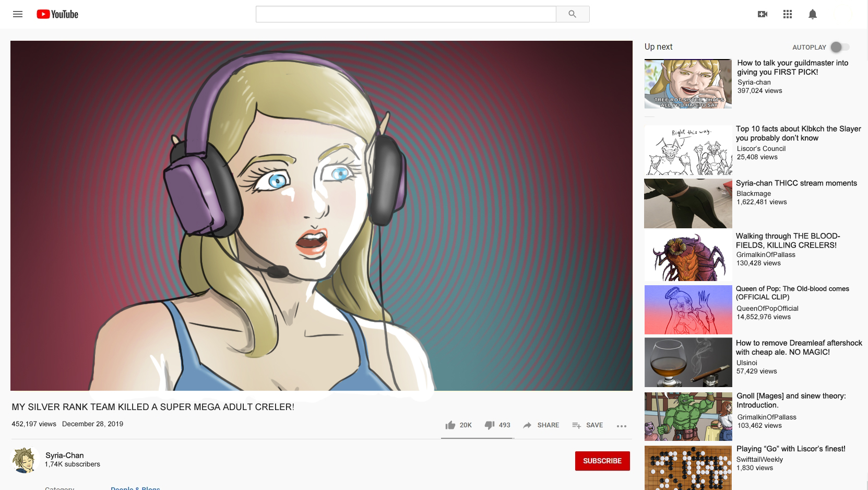Open the more actions ellipsis menu
The height and width of the screenshot is (490, 868).
point(621,426)
